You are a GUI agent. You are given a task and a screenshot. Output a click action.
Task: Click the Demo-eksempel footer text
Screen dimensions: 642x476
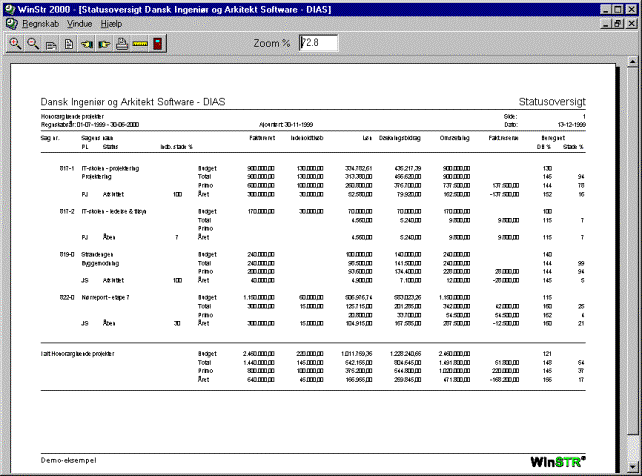point(68,460)
